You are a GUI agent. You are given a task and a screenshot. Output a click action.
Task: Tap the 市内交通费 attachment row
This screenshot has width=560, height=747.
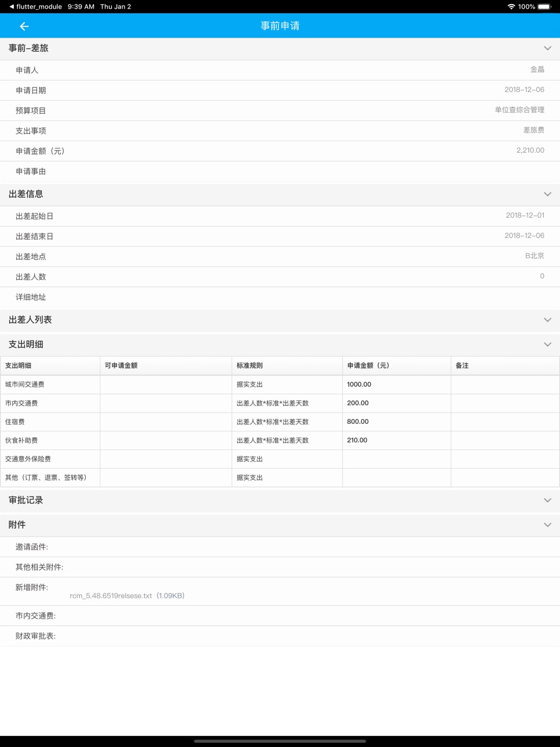(280, 616)
